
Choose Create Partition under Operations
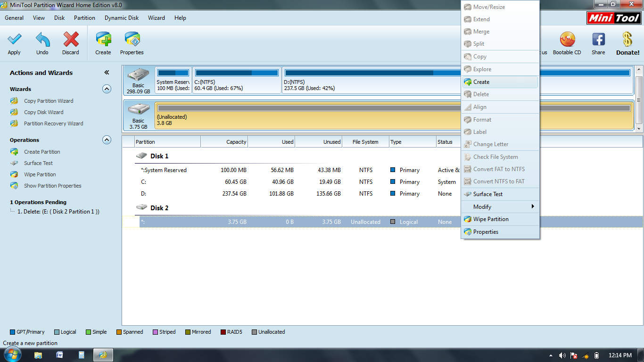click(x=42, y=152)
